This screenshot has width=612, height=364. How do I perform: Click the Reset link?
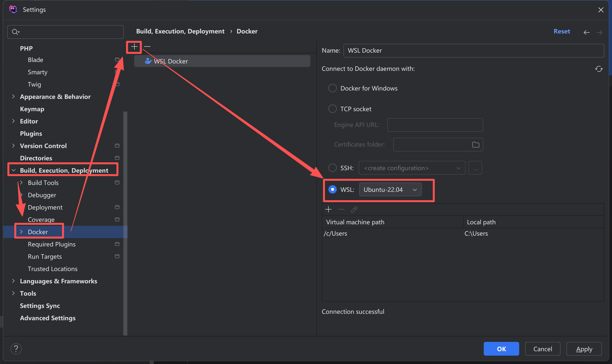[x=562, y=31]
